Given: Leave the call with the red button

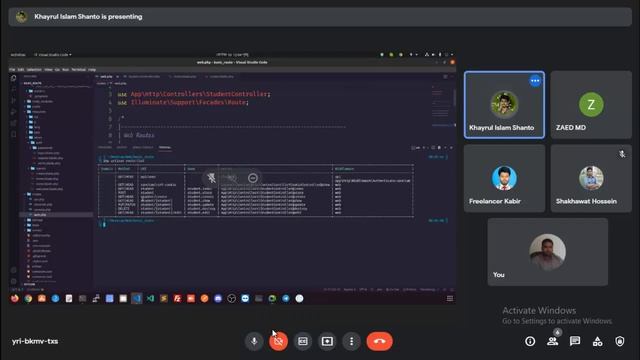Looking at the screenshot, I should coord(380,341).
